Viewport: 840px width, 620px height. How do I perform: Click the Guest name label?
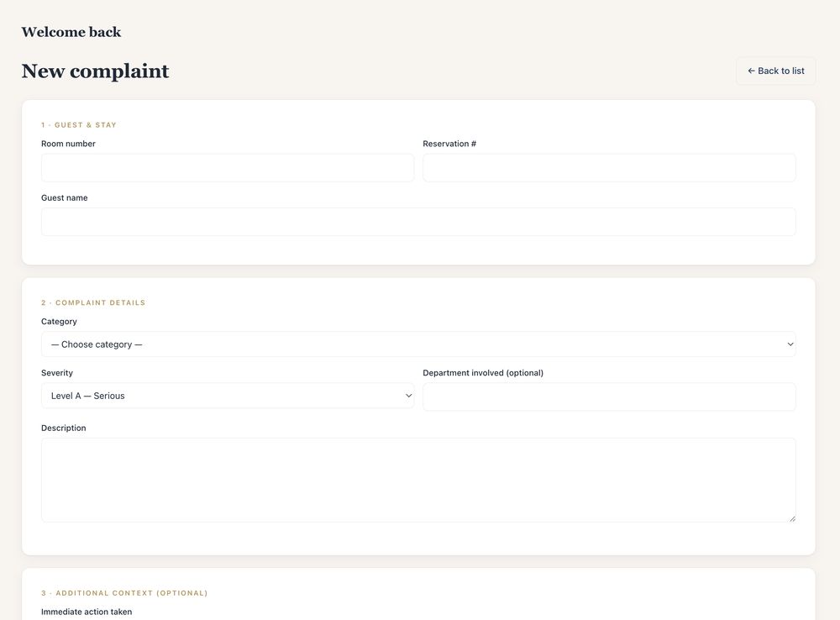tap(65, 197)
